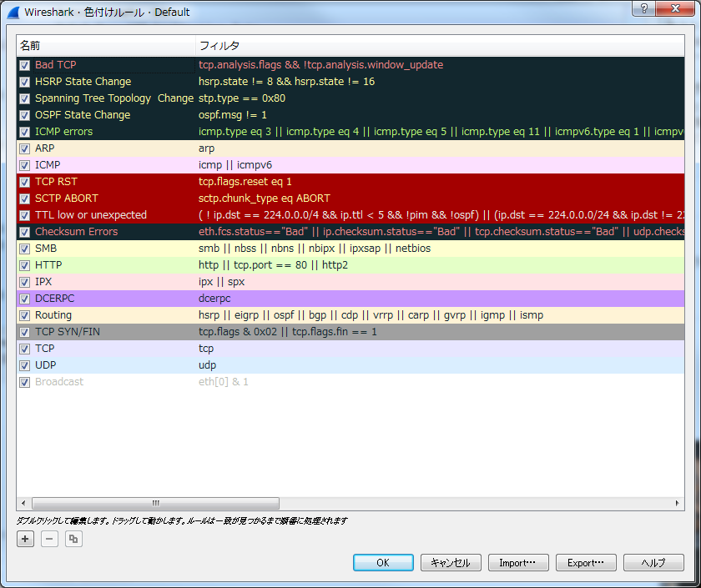Click filter text 'eth[0] & 1'
The image size is (701, 588).
pyautogui.click(x=224, y=382)
